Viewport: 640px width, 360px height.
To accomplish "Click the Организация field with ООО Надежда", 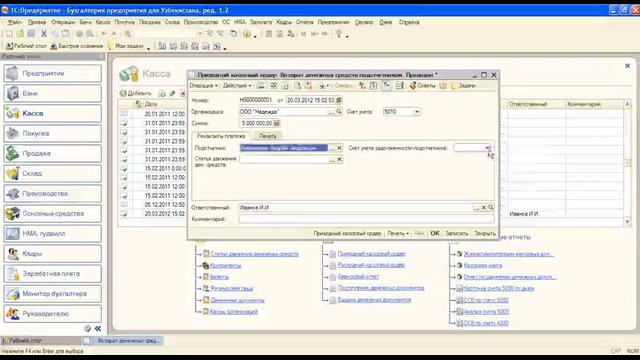I will click(284, 111).
